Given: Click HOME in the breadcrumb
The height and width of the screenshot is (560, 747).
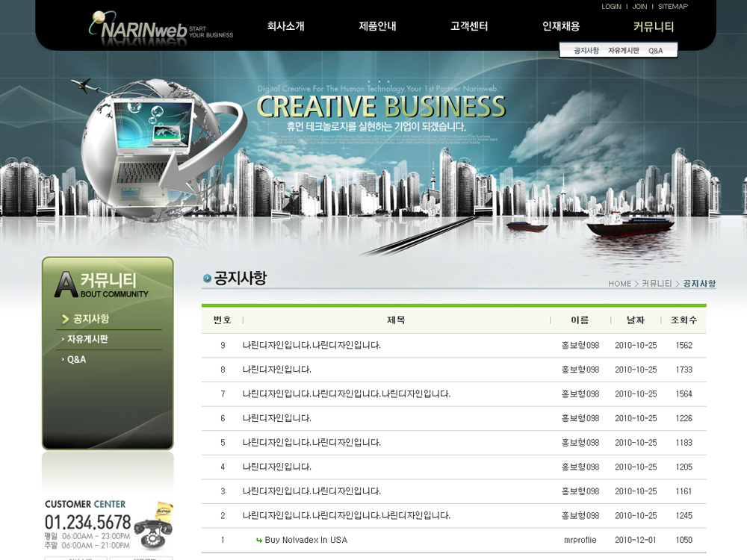Looking at the screenshot, I should tap(619, 284).
